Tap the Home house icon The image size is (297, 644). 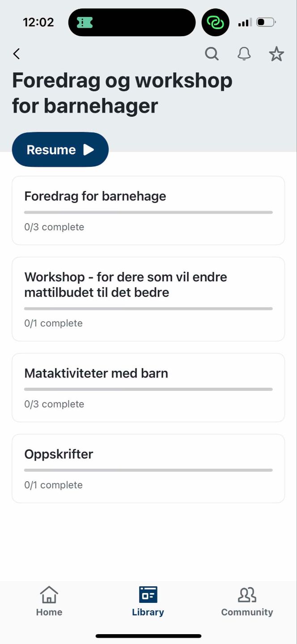49,595
